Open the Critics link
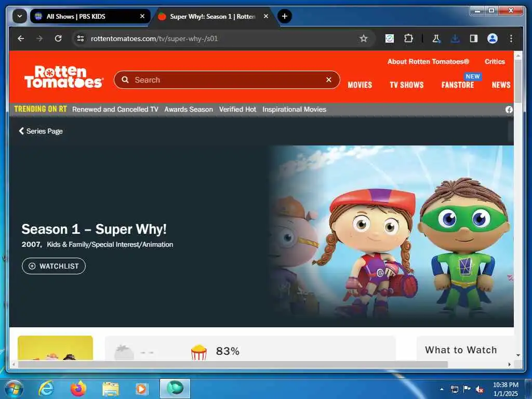Viewport: 532px width, 399px height. tap(495, 61)
